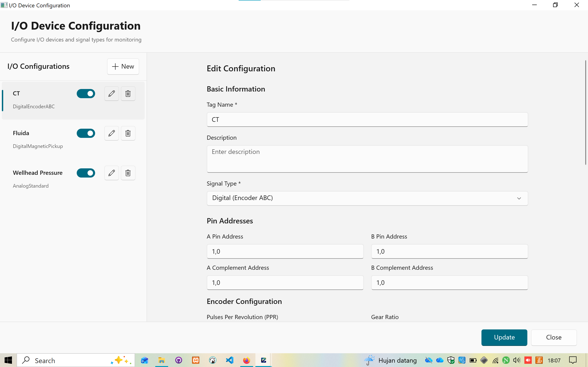Image resolution: width=588 pixels, height=367 pixels.
Task: Delete the Fluida configuration using the trash icon
Action: pyautogui.click(x=128, y=133)
